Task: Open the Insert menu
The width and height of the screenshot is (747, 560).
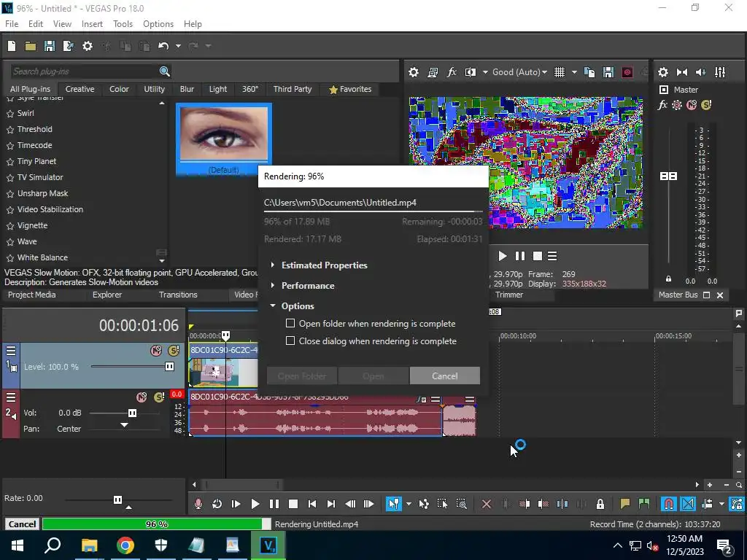Action: 92,24
